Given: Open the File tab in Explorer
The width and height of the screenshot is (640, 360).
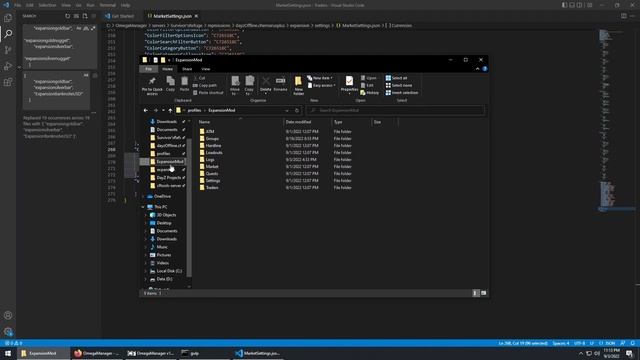Looking at the screenshot, I should pos(149,69).
